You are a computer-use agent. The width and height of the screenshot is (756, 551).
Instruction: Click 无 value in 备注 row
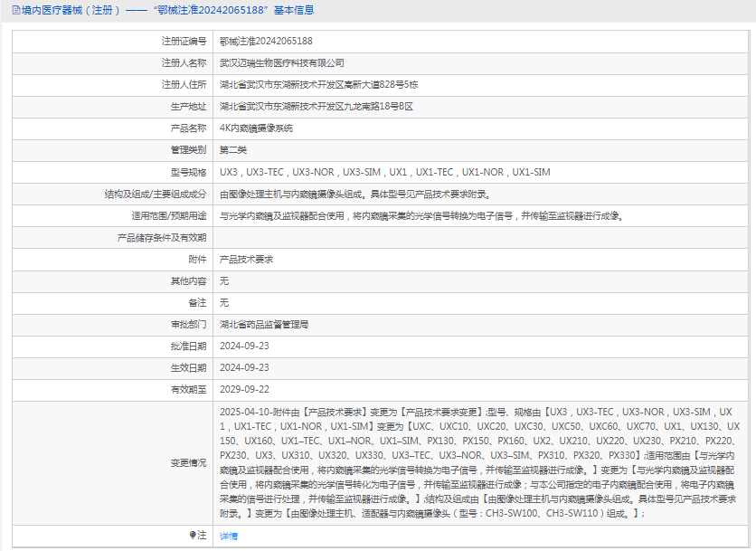click(x=224, y=302)
